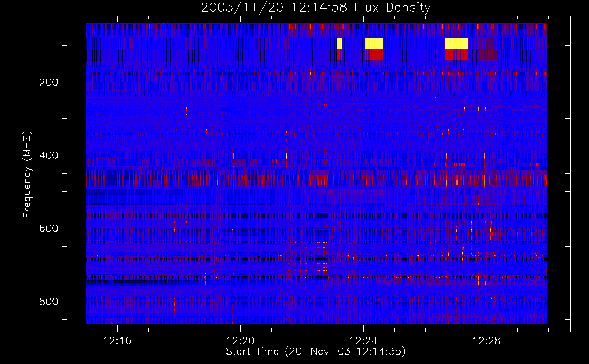The image size is (589, 364).
Task: Click the 'Start Time (20-Nov-03 12:14:35)' label
Action: (316, 352)
